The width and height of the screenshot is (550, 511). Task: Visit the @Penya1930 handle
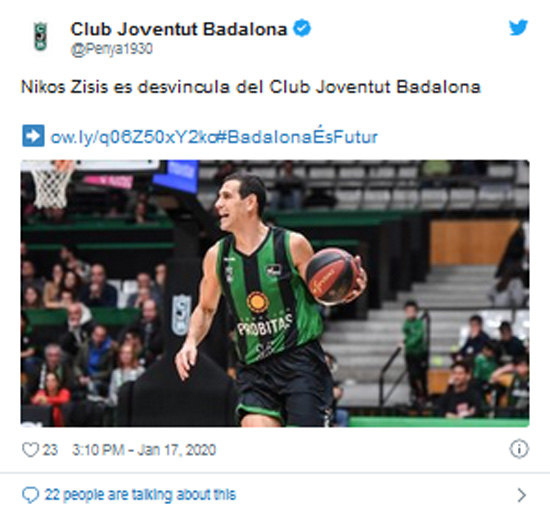tap(112, 49)
